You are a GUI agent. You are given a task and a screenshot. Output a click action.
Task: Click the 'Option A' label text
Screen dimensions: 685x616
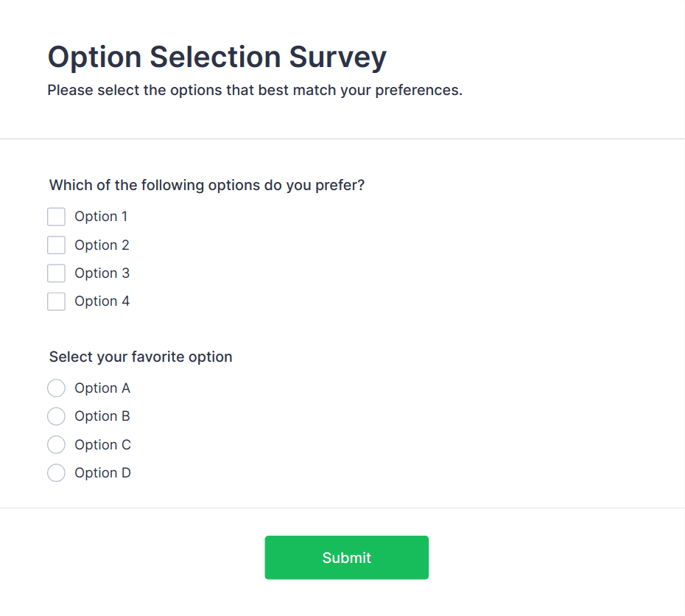[x=102, y=388]
